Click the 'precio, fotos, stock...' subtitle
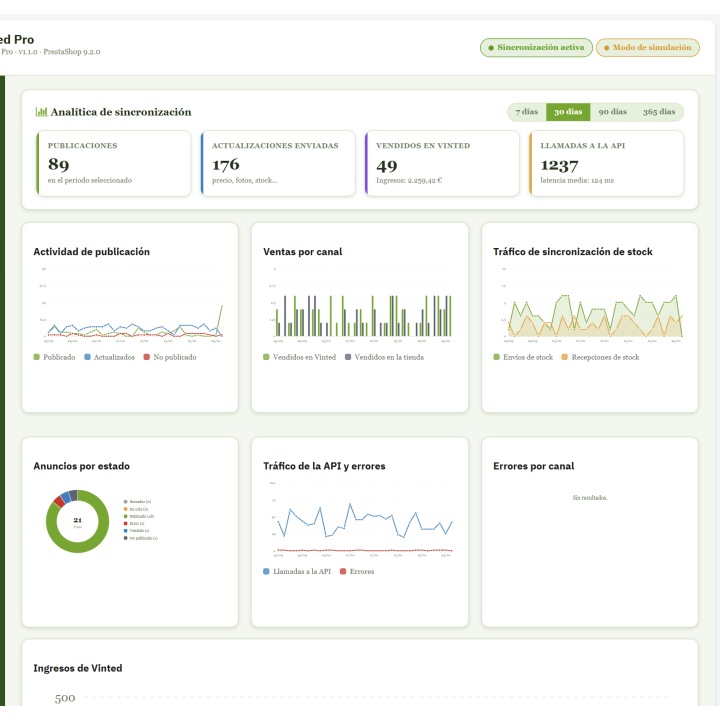Viewport: 720px width, 720px height. point(244,180)
